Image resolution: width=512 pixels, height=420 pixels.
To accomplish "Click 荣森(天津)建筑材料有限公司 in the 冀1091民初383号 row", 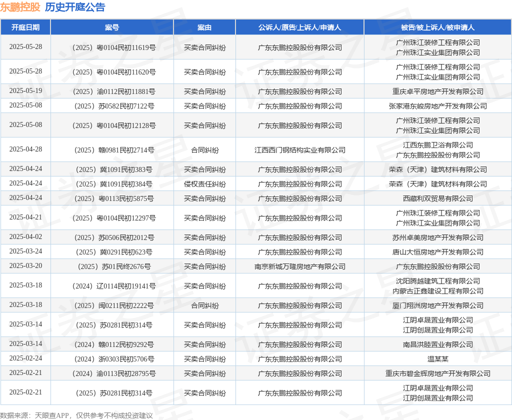I will tap(437, 169).
